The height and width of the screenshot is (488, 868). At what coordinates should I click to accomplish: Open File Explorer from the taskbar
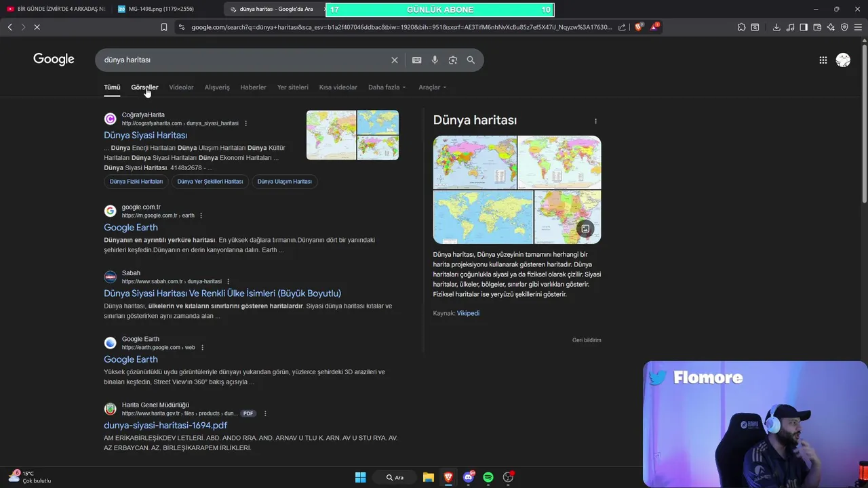[429, 477]
